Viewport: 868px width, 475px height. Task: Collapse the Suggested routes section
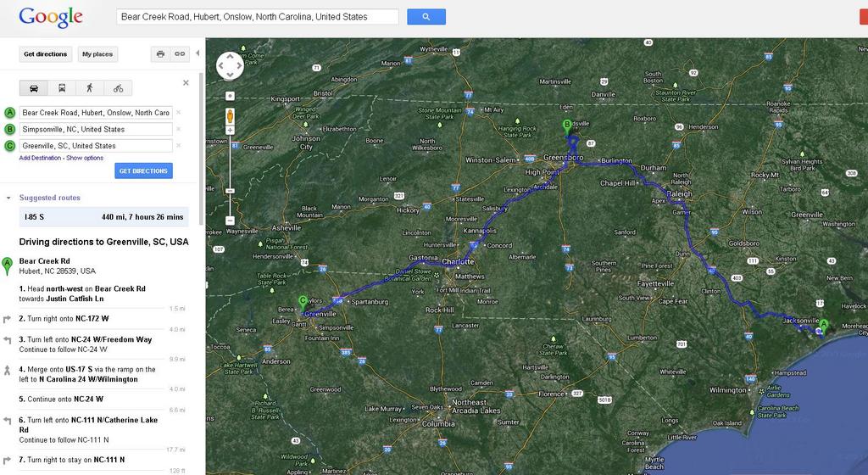tap(8, 198)
